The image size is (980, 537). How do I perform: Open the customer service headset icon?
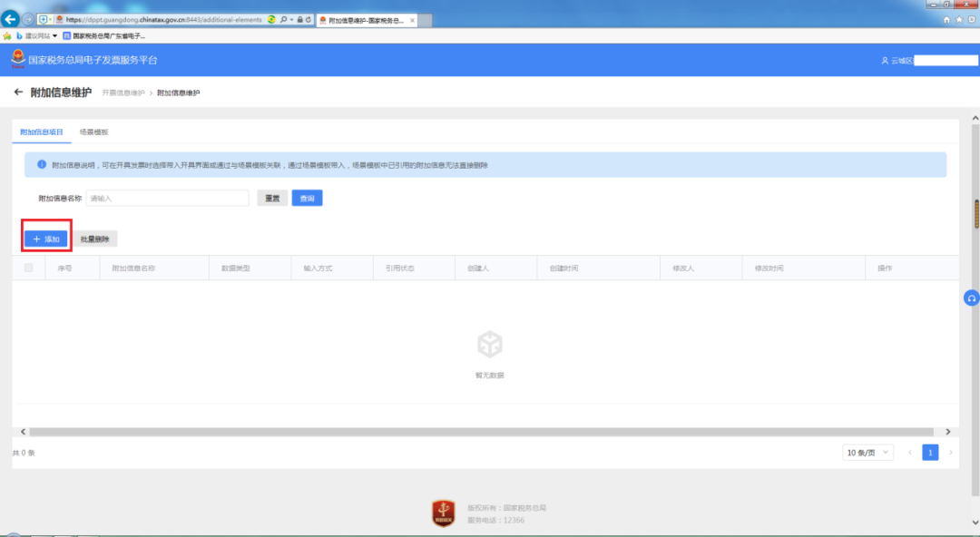point(971,298)
